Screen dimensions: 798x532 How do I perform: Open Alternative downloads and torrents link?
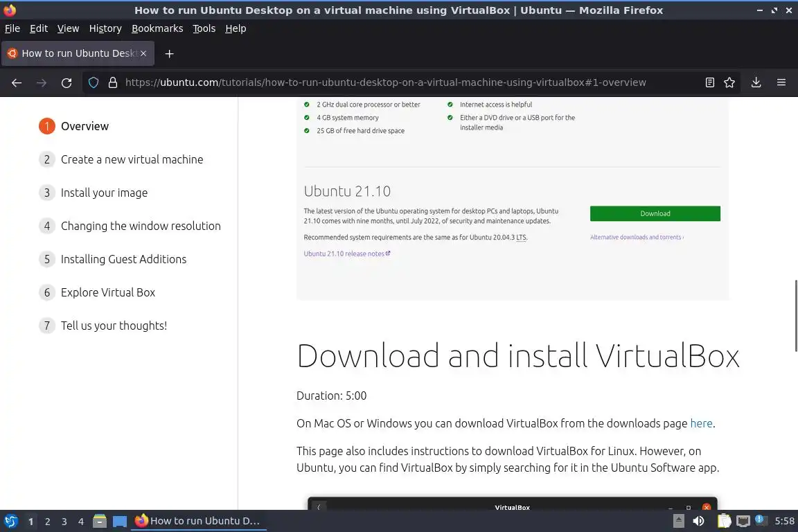point(637,237)
